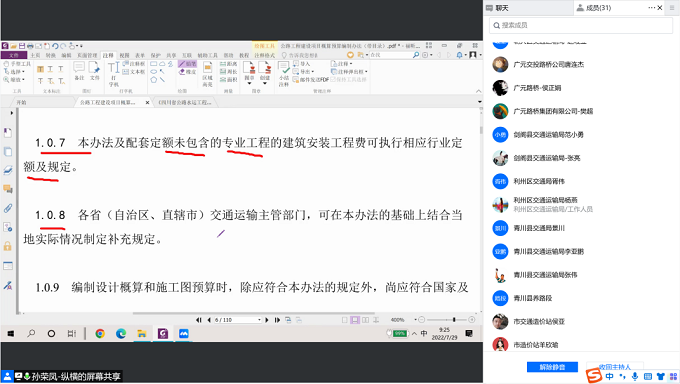Click the 打字机 typewriter tool
680x384 pixels.
click(113, 74)
